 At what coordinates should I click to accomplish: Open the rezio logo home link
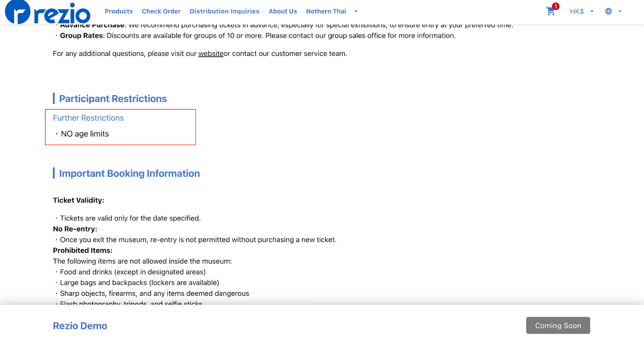click(47, 12)
